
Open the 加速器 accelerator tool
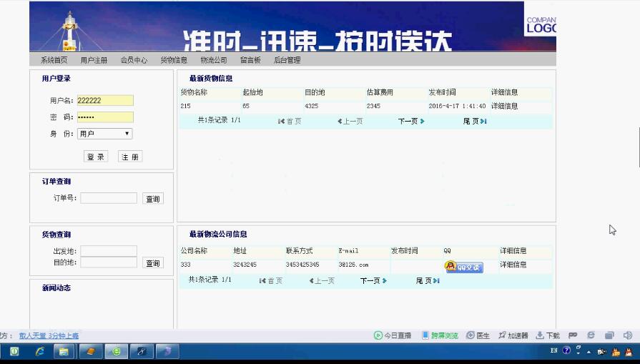point(513,335)
